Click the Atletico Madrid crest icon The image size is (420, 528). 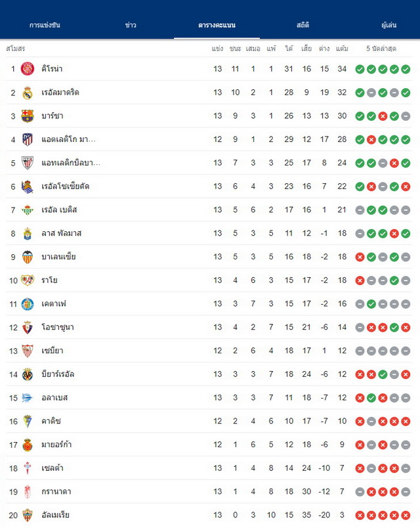(28, 139)
